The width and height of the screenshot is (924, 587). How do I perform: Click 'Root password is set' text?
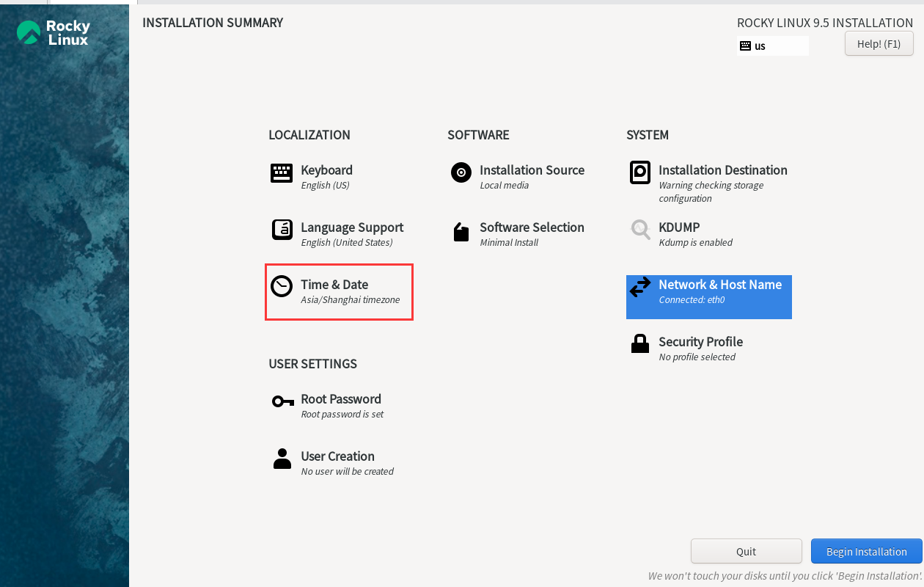[x=342, y=415]
